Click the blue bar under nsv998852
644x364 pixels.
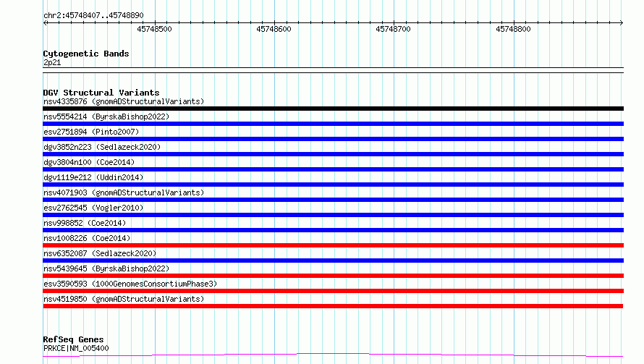pyautogui.click(x=333, y=230)
